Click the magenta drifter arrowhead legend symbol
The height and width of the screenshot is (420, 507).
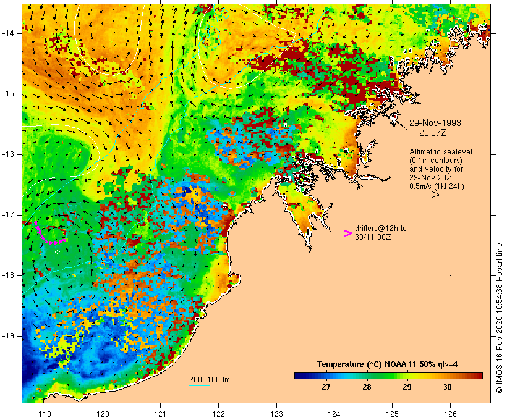(x=347, y=233)
